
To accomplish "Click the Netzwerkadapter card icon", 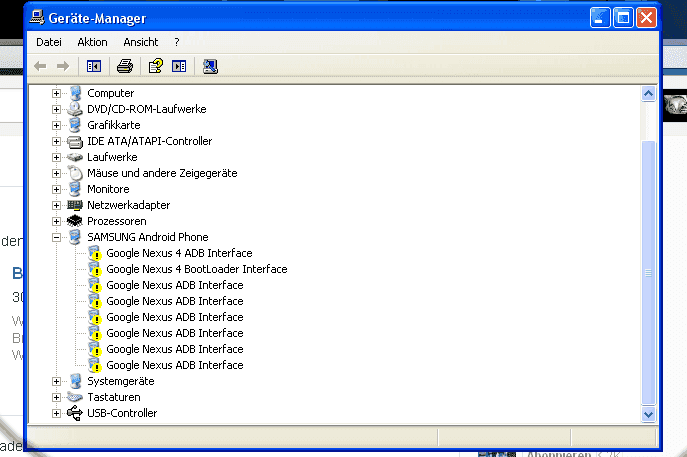I will pos(75,205).
